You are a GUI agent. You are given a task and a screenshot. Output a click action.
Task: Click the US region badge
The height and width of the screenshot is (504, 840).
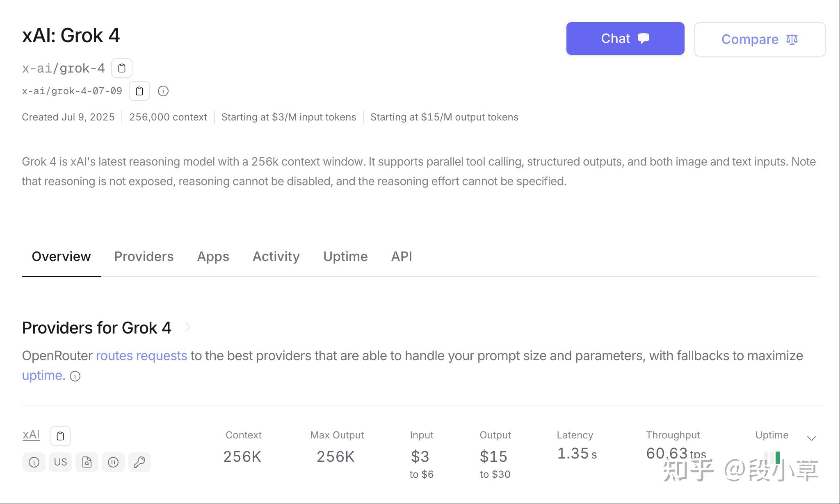[60, 462]
